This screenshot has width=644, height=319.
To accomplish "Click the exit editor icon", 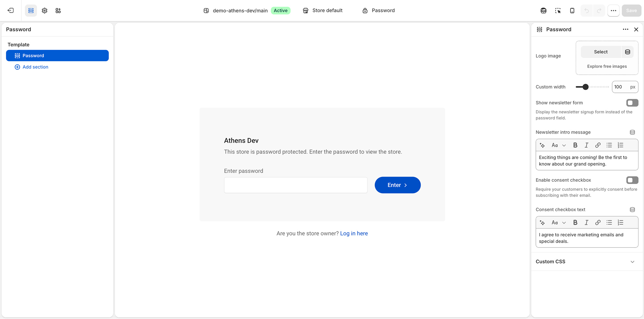I will coord(11,11).
